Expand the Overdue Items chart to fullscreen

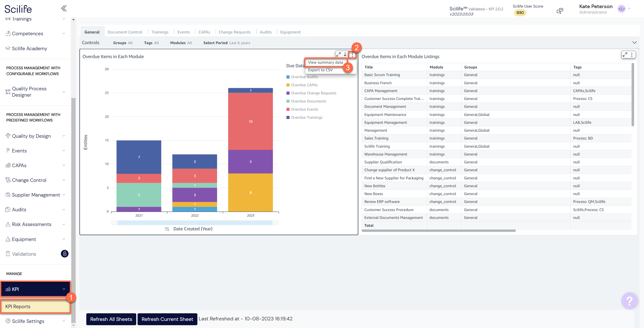pos(338,55)
